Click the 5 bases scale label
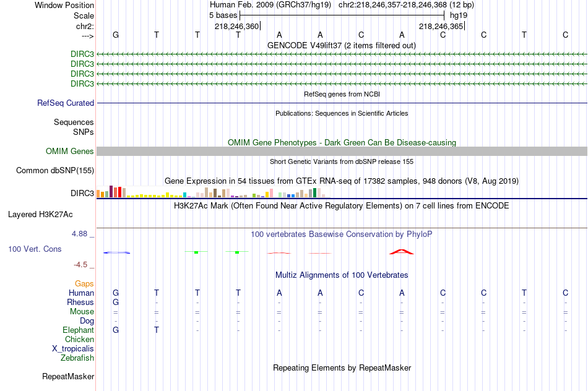Image resolution: width=588 pixels, height=391 pixels. [x=223, y=15]
